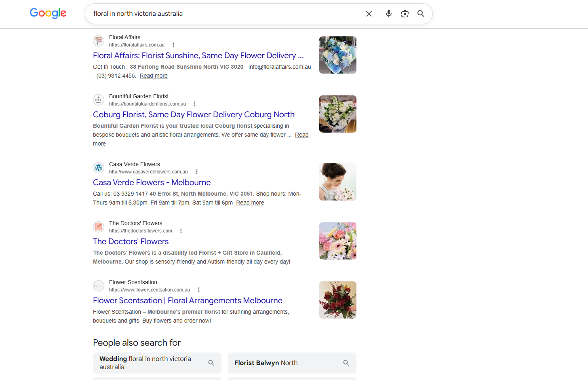Open search by image camera icon
The height and width of the screenshot is (380, 588).
[405, 14]
